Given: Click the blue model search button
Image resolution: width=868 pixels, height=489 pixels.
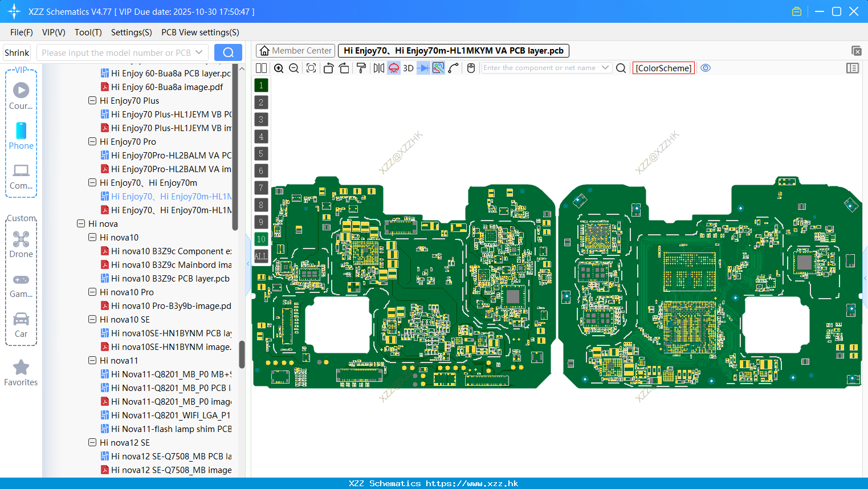Looking at the screenshot, I should [228, 52].
